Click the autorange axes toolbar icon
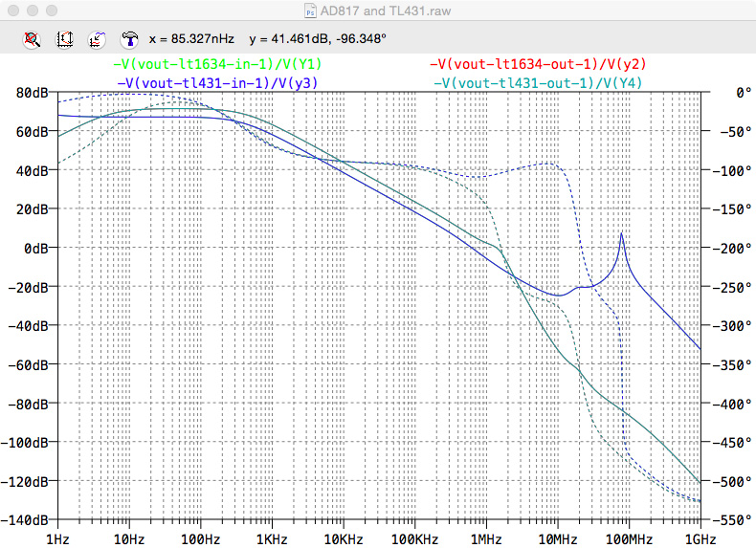 tap(65, 39)
